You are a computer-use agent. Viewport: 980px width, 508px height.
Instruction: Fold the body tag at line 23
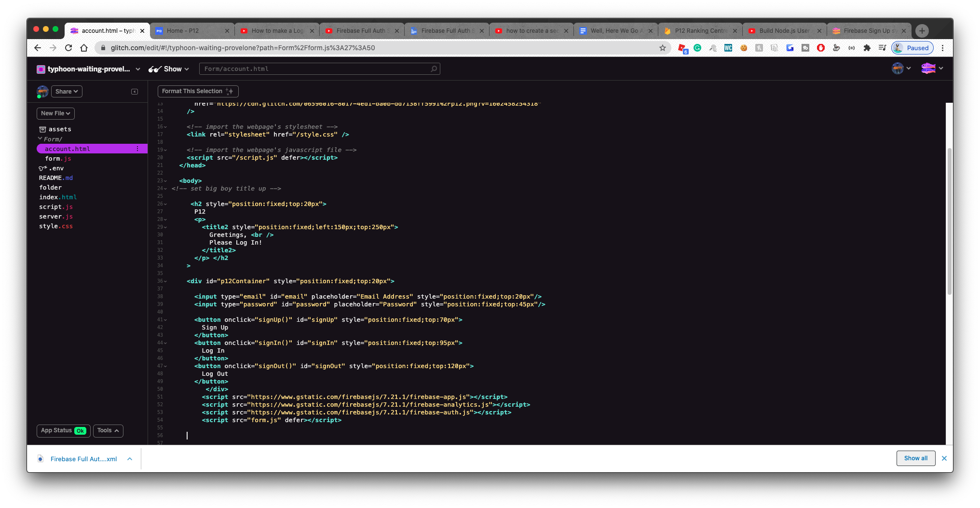[x=165, y=181]
